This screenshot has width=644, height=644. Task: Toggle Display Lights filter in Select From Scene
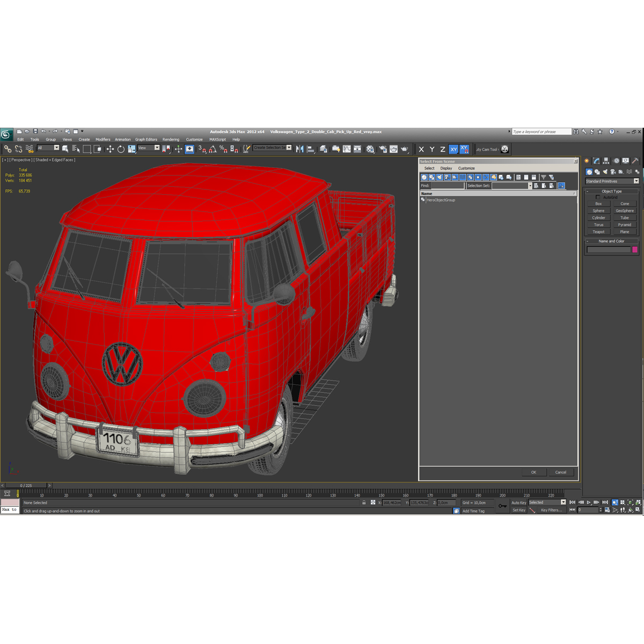pos(440,177)
